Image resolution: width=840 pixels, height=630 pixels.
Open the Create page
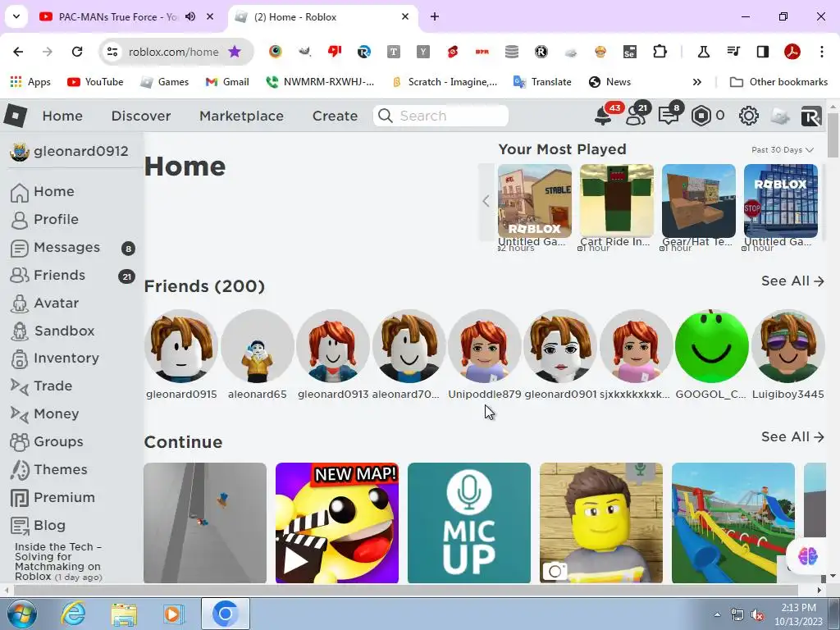pyautogui.click(x=335, y=116)
